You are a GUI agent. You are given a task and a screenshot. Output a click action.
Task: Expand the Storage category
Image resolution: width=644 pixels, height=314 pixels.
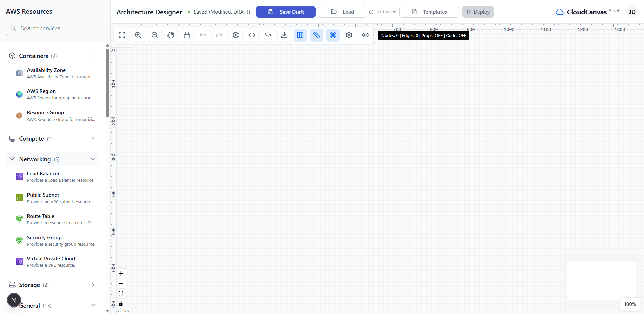click(93, 285)
